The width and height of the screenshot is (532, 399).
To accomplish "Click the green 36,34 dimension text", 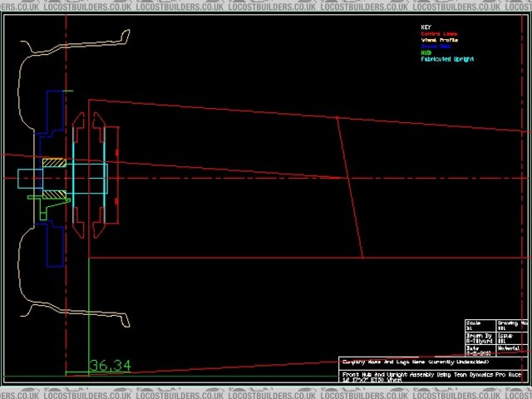I will pyautogui.click(x=110, y=366).
